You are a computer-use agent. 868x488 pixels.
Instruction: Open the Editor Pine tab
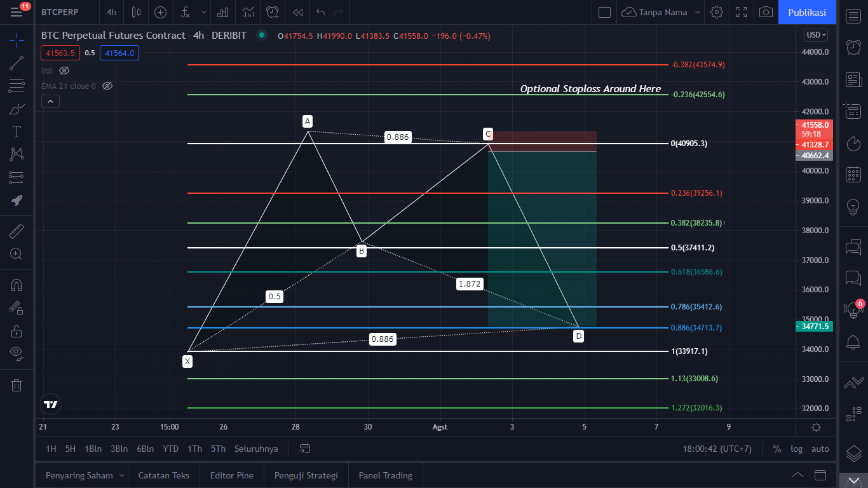[232, 475]
